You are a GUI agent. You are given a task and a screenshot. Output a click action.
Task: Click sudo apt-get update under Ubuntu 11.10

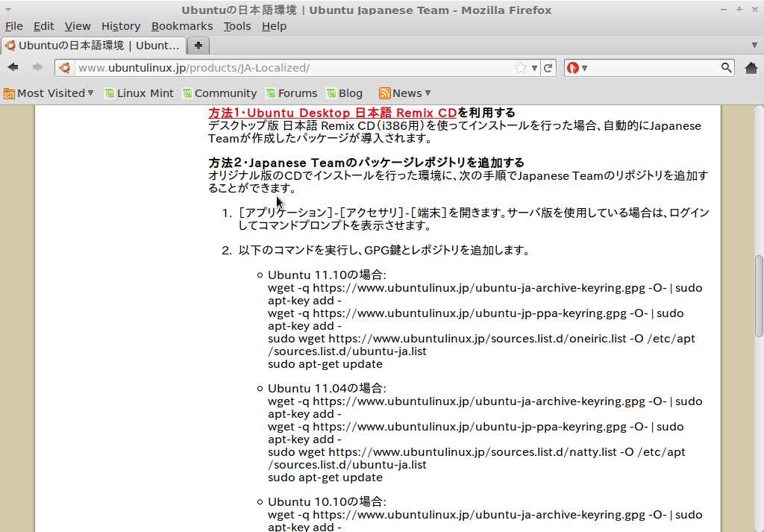[325, 364]
